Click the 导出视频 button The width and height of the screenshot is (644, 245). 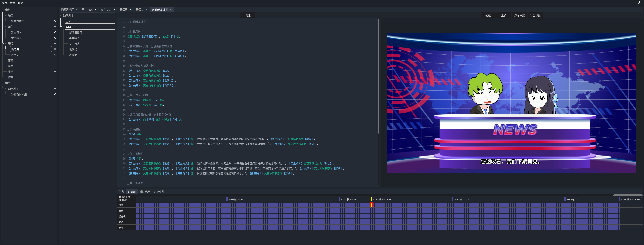(x=535, y=15)
